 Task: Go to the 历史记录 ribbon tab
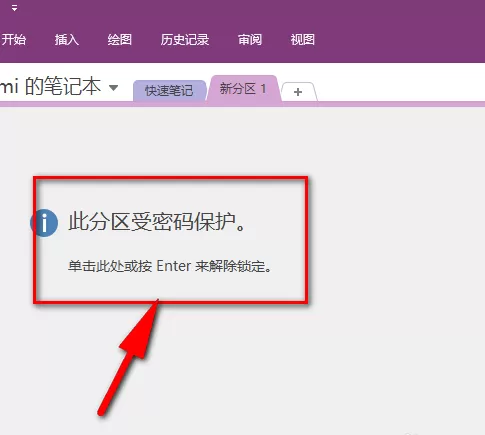click(x=185, y=40)
